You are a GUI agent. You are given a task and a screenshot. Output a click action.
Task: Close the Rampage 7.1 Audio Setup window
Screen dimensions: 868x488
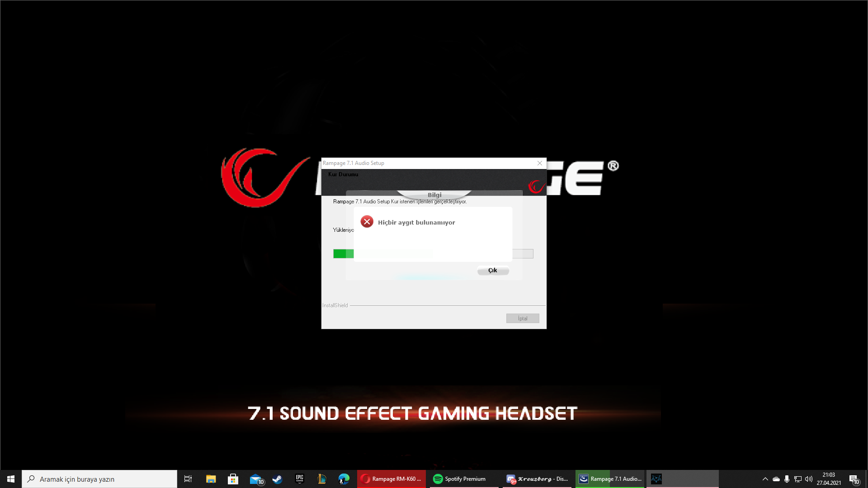pos(539,163)
